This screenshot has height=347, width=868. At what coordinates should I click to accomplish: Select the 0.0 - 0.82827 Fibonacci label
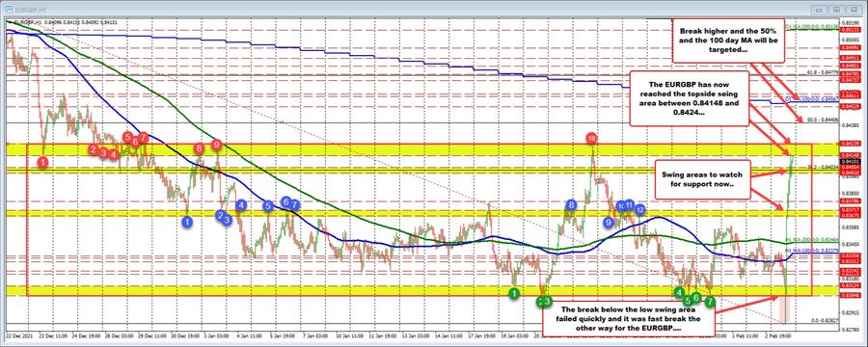[824, 320]
